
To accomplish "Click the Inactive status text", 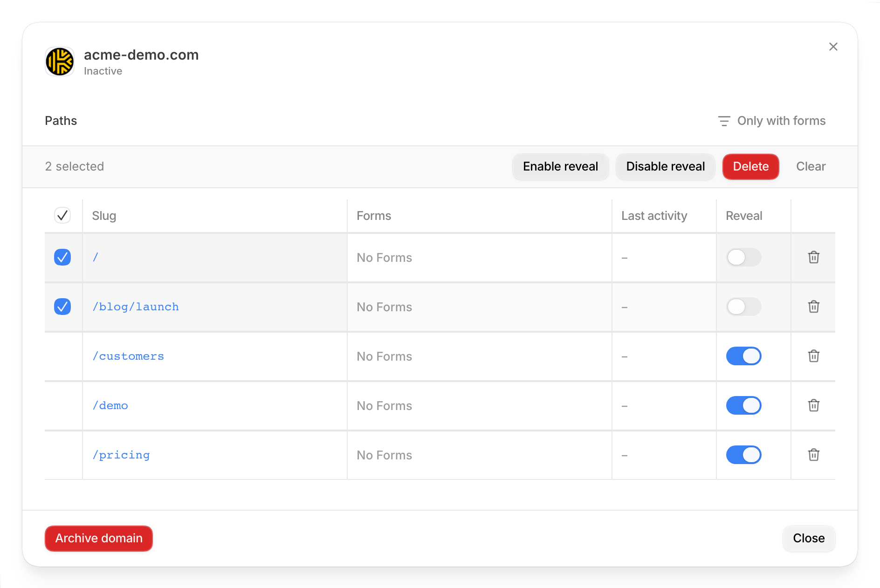I will point(103,71).
